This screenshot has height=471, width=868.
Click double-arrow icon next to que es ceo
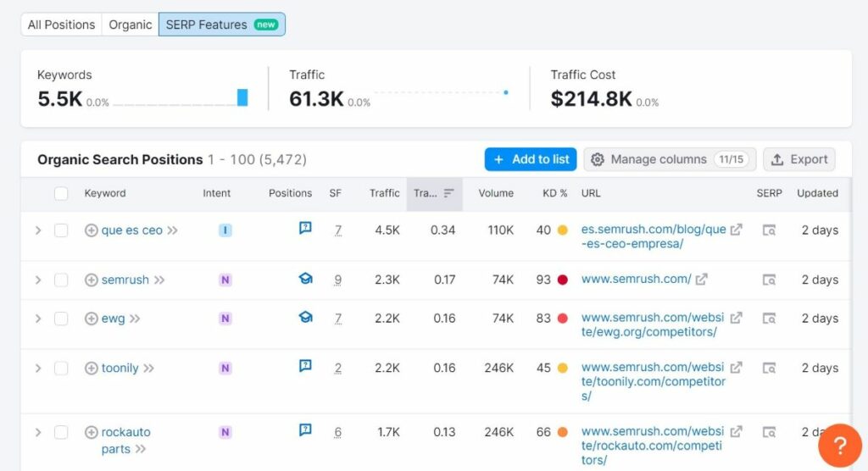(x=173, y=230)
